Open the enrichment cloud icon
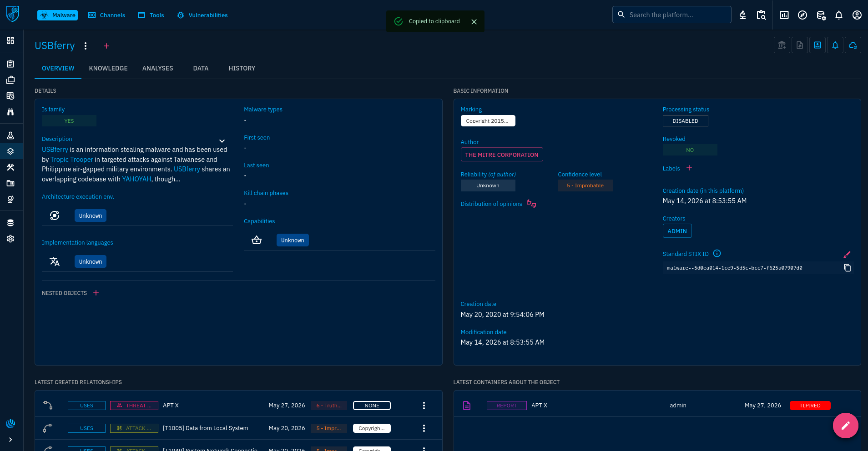 click(x=853, y=45)
